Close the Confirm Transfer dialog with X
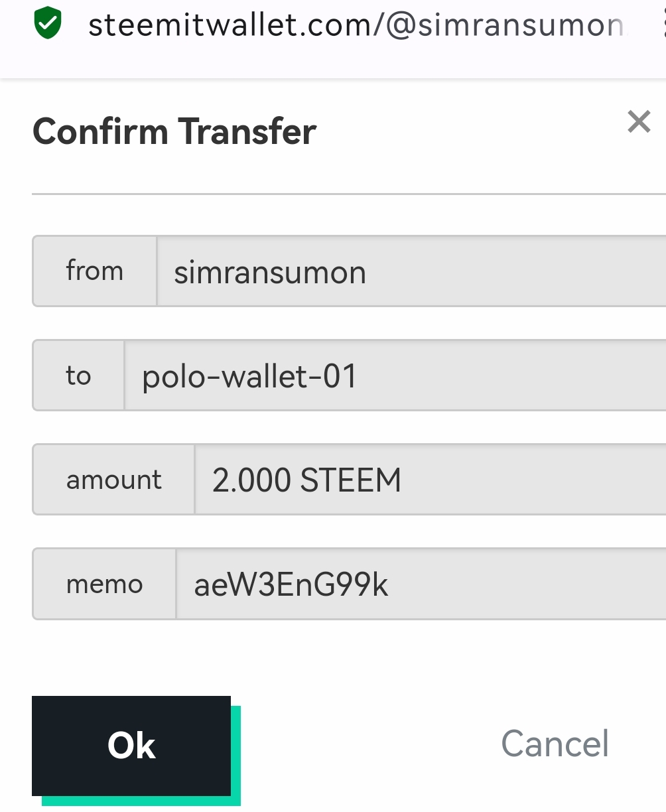This screenshot has width=666, height=812. point(639,121)
